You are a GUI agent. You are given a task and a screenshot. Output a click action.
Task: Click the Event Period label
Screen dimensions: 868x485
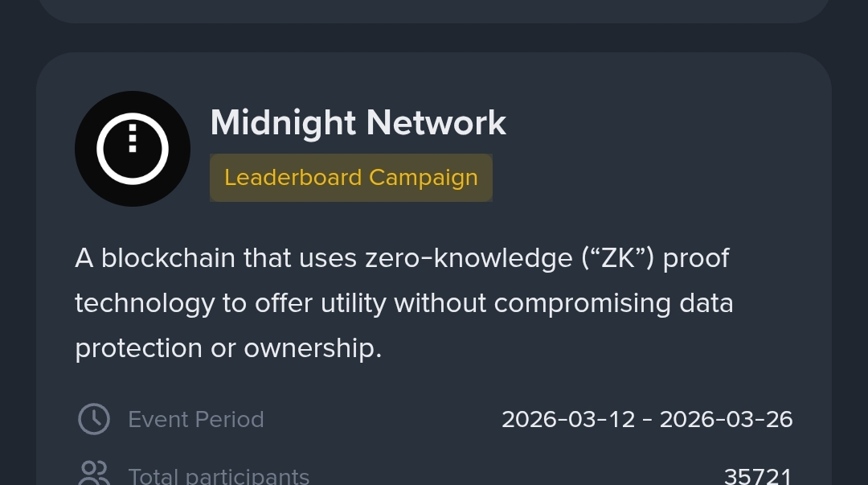click(x=195, y=419)
